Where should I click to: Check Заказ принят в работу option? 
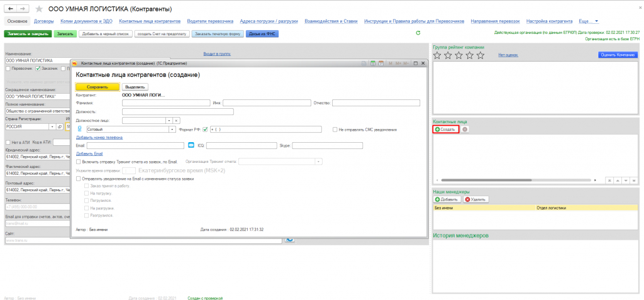click(x=86, y=186)
